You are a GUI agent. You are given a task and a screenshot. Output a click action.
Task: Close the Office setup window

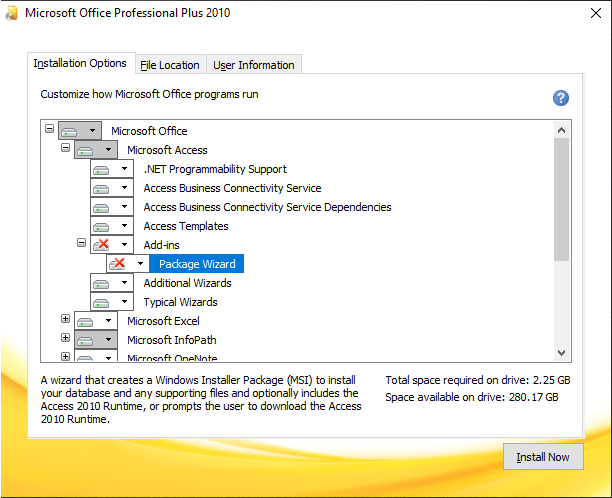596,13
